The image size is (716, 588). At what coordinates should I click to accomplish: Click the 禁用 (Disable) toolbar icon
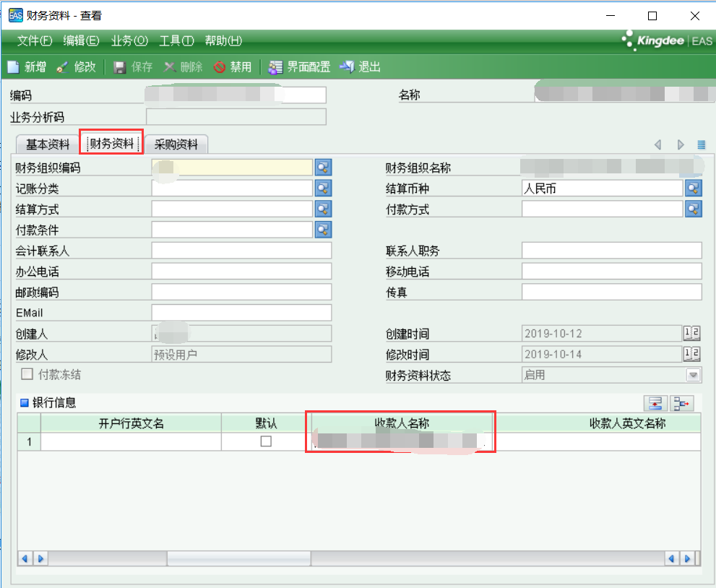pos(220,67)
